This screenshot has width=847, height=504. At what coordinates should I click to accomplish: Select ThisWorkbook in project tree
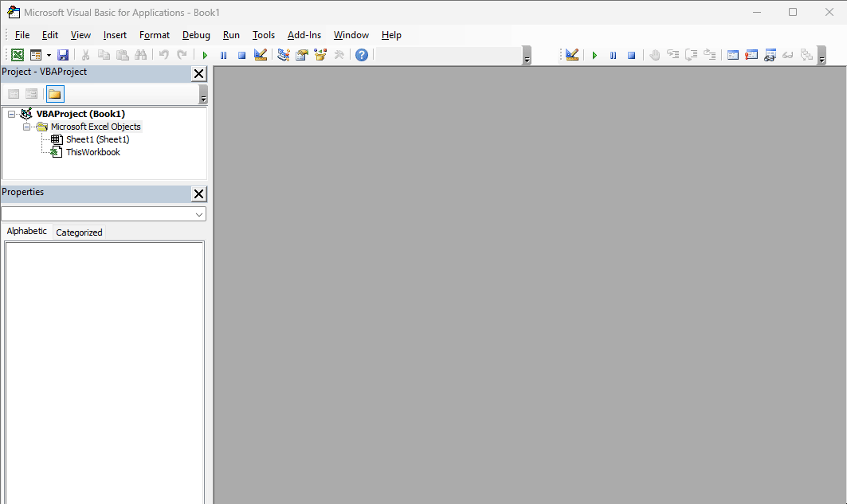93,152
